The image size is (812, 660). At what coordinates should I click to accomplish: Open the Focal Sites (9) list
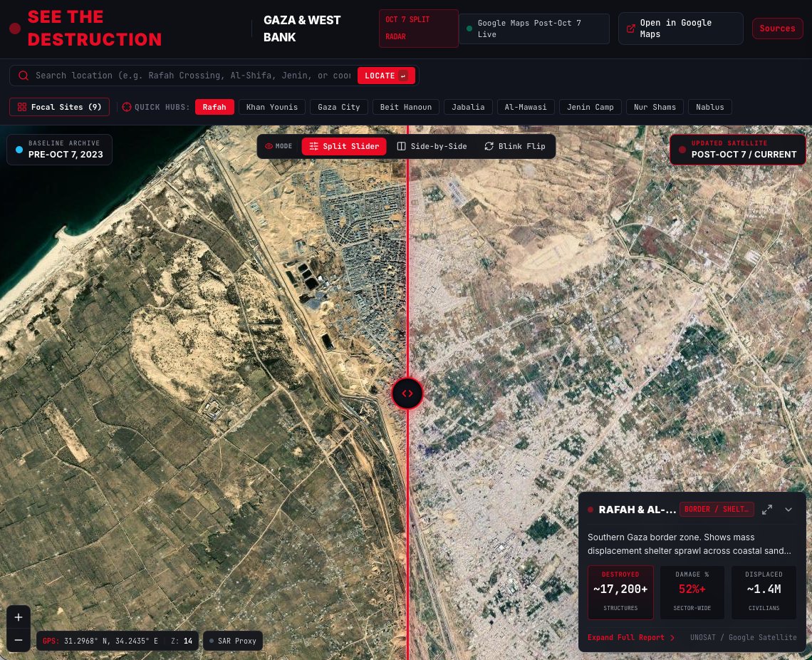[60, 107]
